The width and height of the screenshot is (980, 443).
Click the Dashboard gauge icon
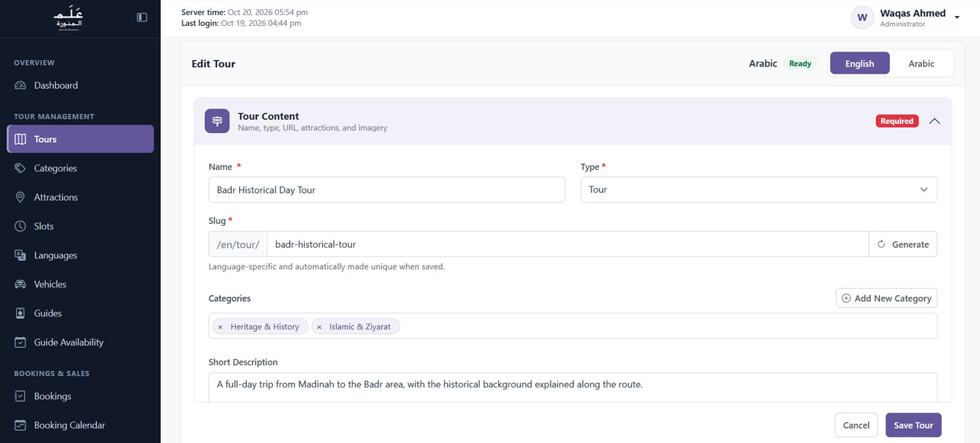[x=20, y=85]
